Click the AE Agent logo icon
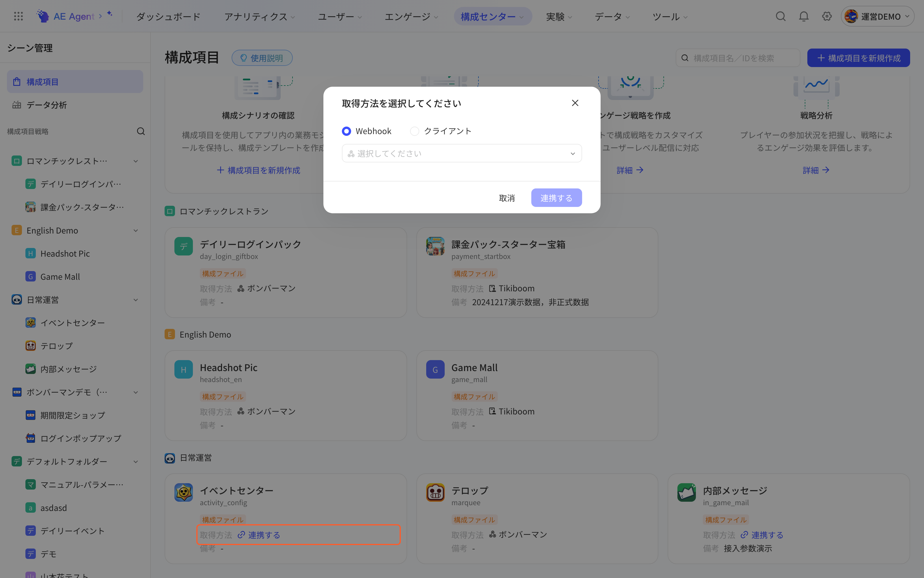Image resolution: width=924 pixels, height=578 pixels. [x=43, y=16]
